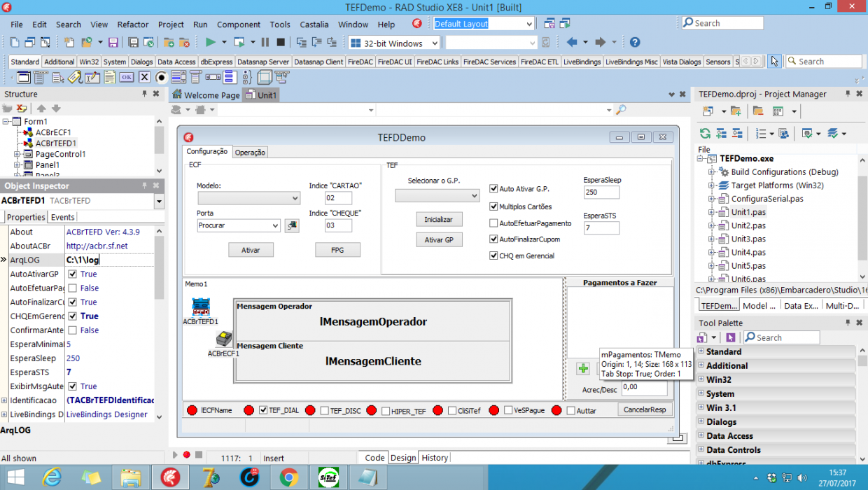Click the green plus button in Pagamentos panel
Viewport: 868px width, 490px height.
582,368
